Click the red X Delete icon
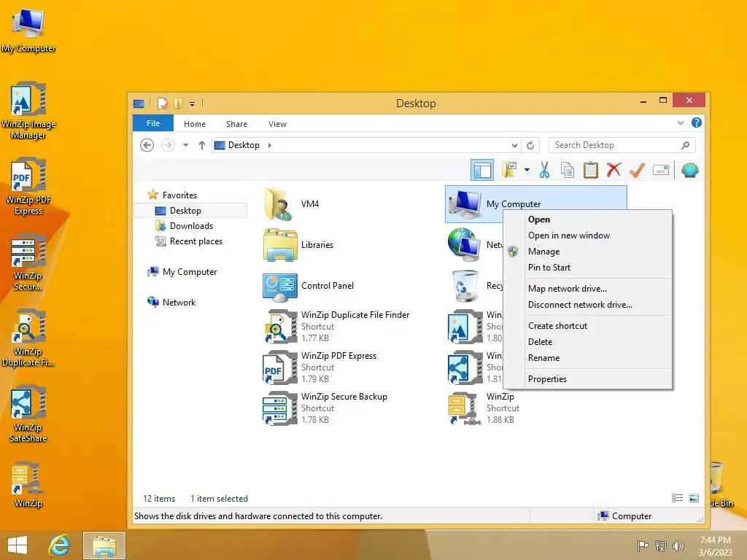The image size is (747, 560). click(x=614, y=170)
